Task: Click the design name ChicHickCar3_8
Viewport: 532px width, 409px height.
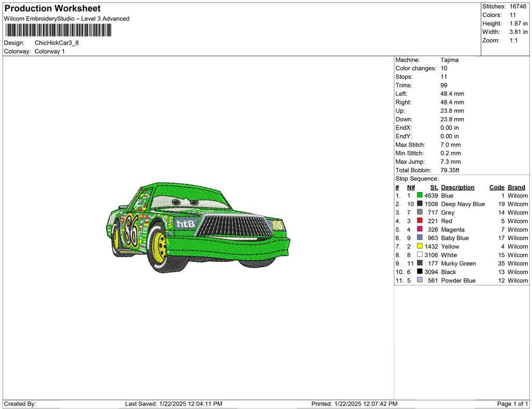Action: [56, 43]
